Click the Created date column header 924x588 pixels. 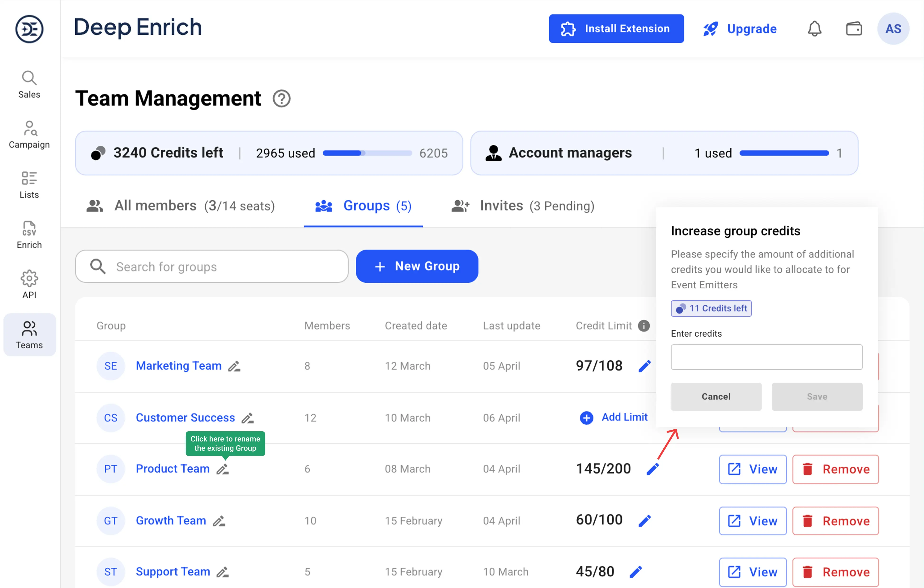416,326
